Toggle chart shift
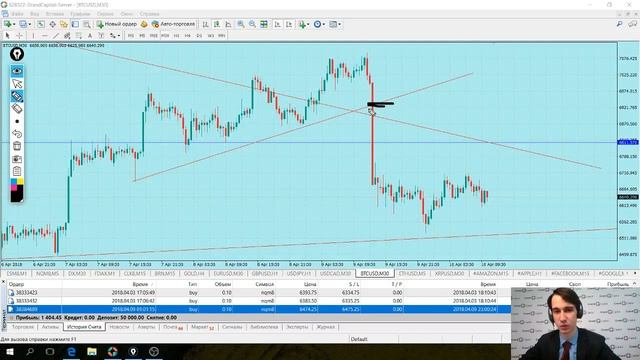 (x=289, y=24)
